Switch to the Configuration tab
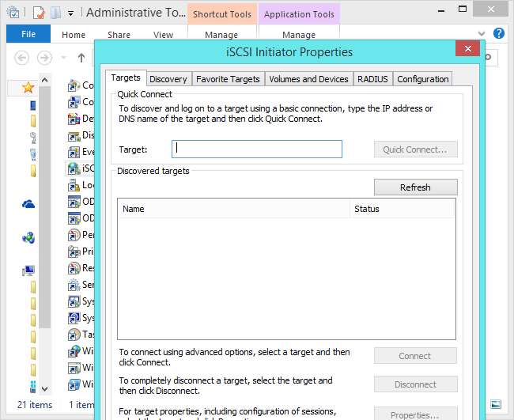The height and width of the screenshot is (420, 514). [423, 79]
